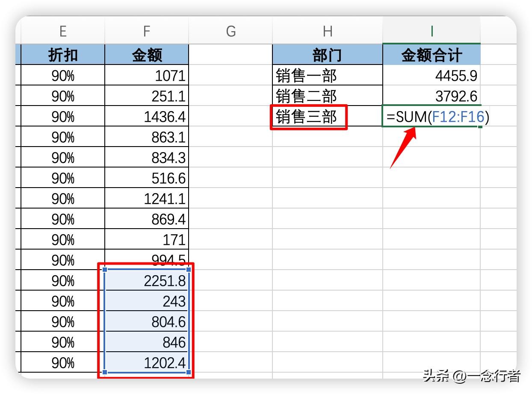Select the cell showing 2251.8
532x394 pixels.
coord(147,281)
